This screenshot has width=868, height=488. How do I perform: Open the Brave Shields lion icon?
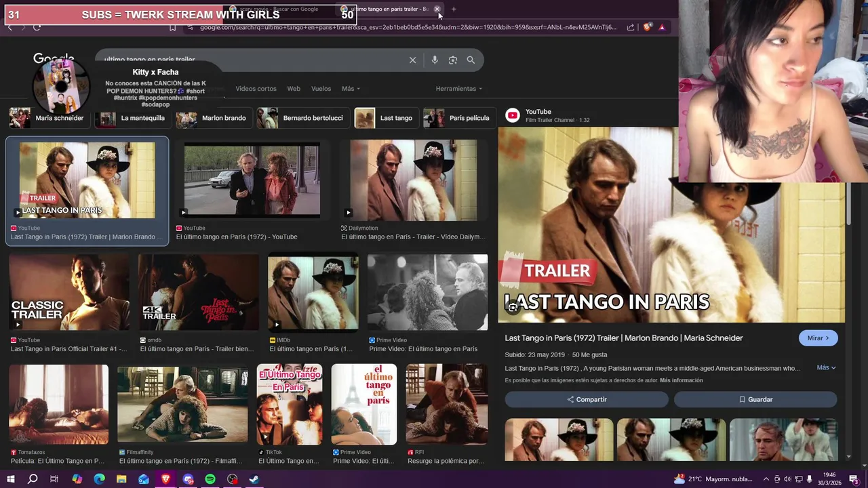point(648,27)
